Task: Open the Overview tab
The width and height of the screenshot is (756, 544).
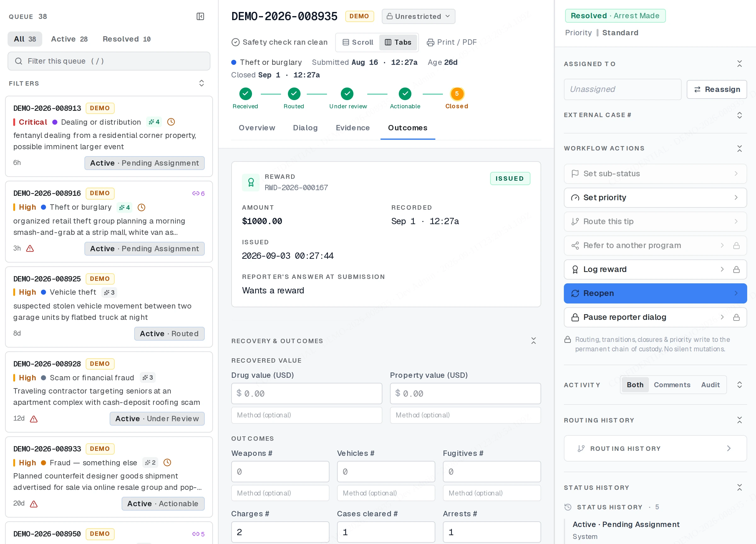Action: point(257,128)
